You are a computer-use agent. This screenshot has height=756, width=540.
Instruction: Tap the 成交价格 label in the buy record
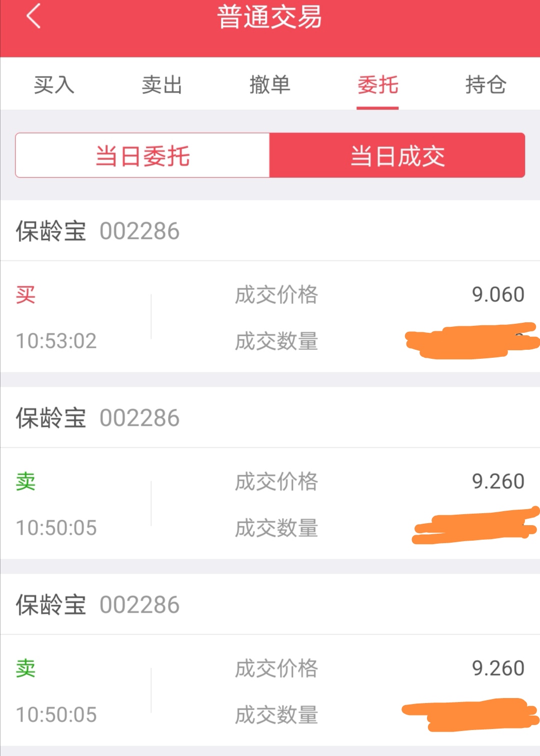[x=276, y=295]
